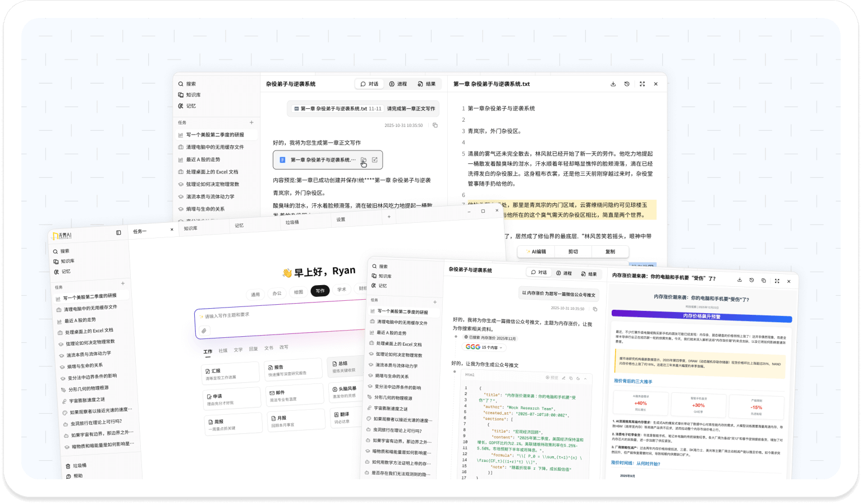Open version history for the 第一章 txt preview
The width and height of the screenshot is (862, 504).
click(x=627, y=84)
